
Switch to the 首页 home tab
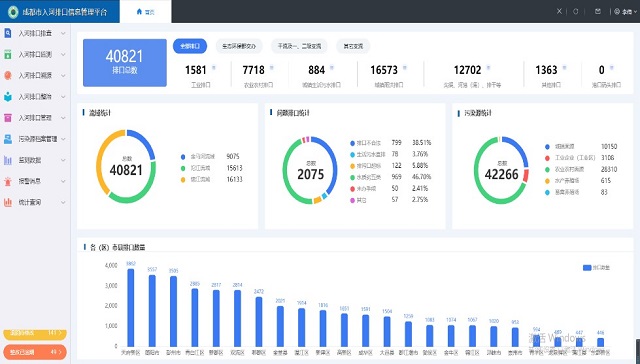pos(145,11)
